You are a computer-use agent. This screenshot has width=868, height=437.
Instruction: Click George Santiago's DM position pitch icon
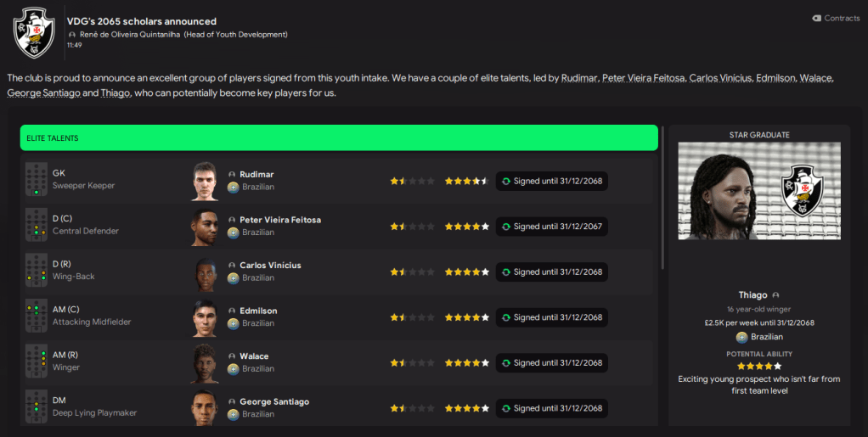[x=37, y=407]
